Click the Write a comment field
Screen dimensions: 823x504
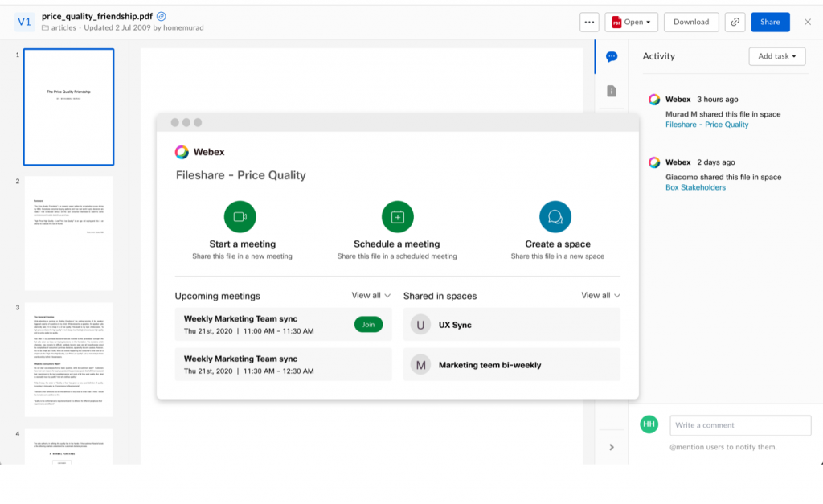tap(739, 425)
